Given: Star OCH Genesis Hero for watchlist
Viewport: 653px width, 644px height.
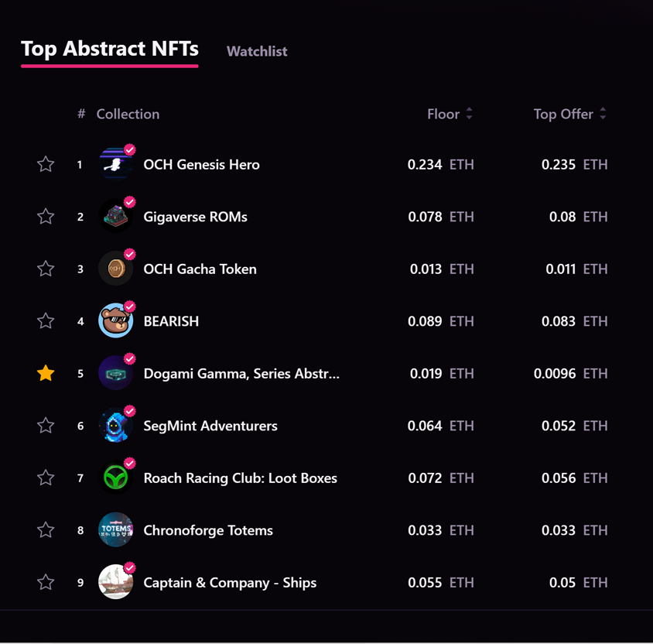Looking at the screenshot, I should coord(46,164).
